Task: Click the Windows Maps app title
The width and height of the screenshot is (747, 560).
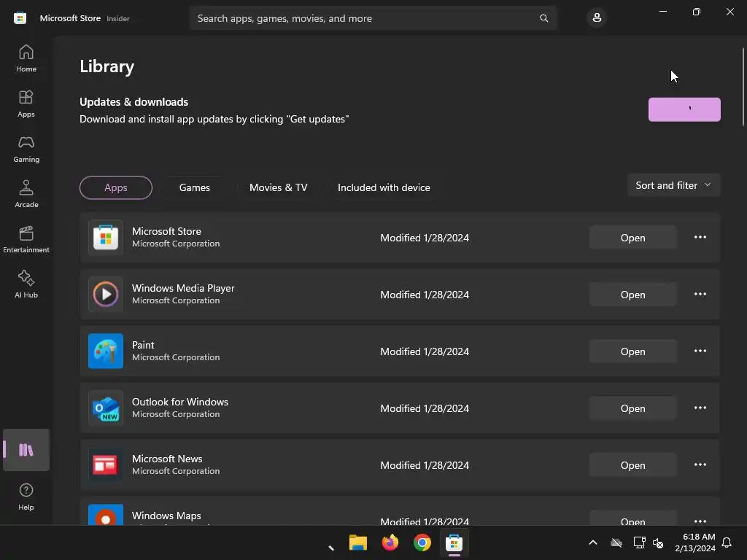Action: click(x=166, y=516)
